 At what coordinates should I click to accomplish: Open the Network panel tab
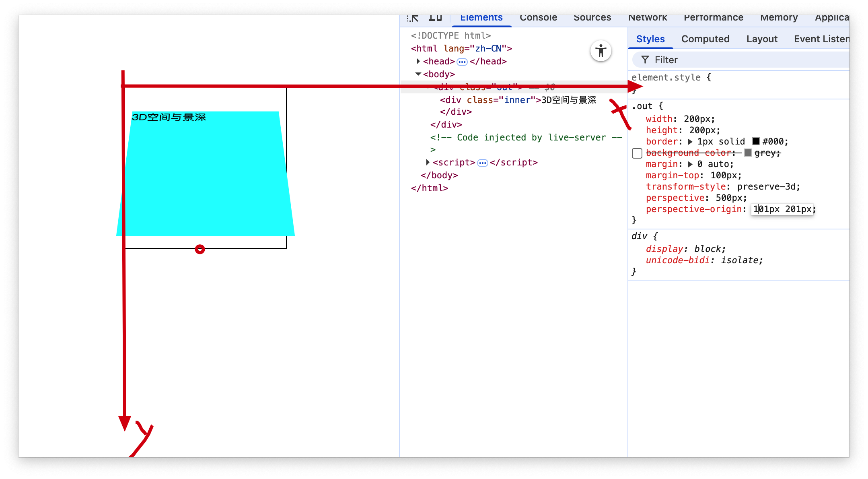point(647,18)
